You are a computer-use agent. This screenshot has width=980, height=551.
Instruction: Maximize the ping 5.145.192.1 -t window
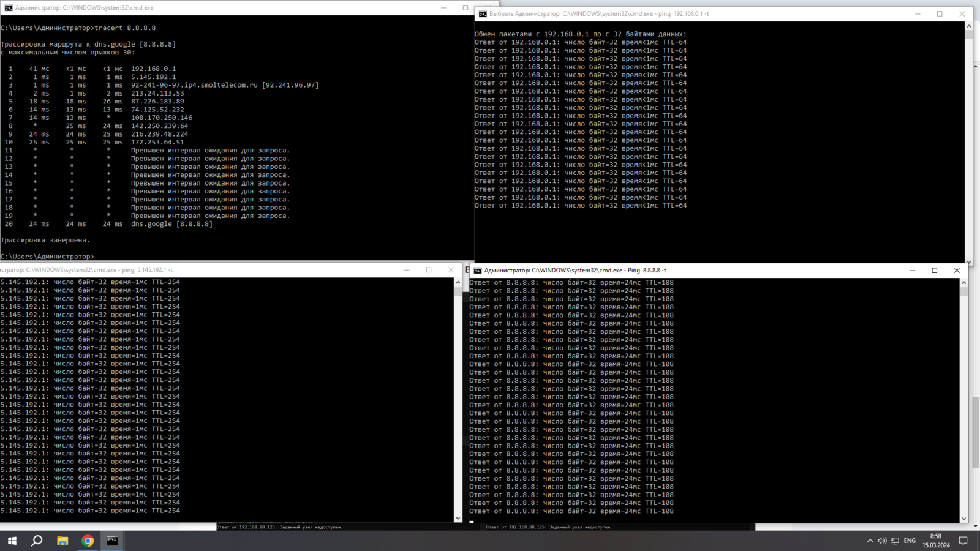(429, 270)
